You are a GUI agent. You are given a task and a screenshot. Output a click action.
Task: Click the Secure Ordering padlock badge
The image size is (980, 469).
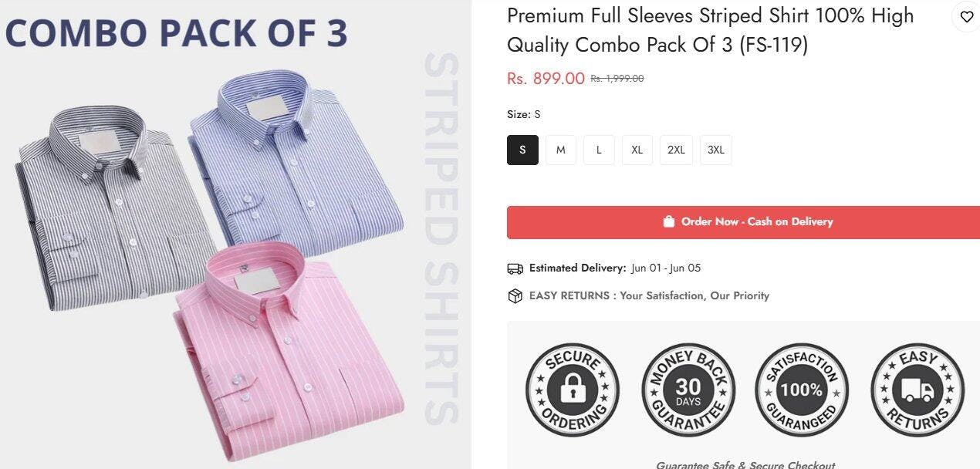tap(573, 390)
